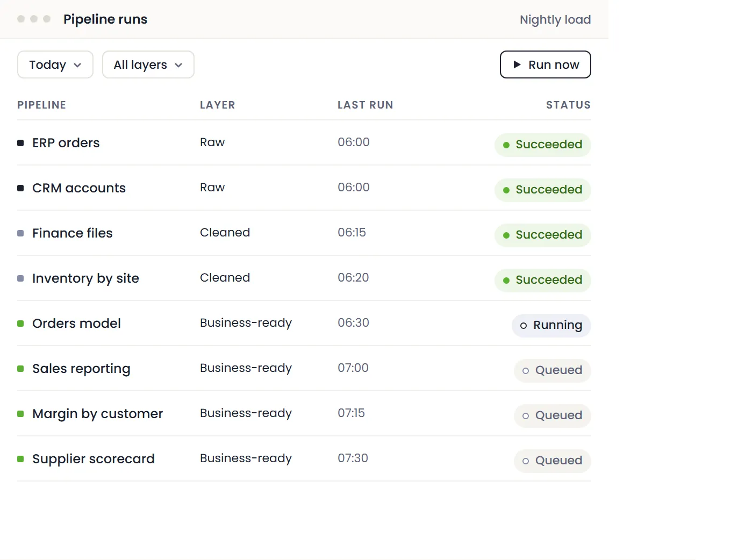This screenshot has height=560, width=731.
Task: Click the 06:15 last run time
Action: click(x=352, y=233)
